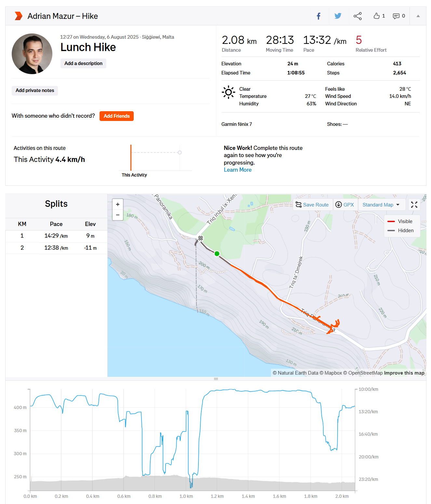Download the GPX file
431x504 pixels.
[344, 205]
